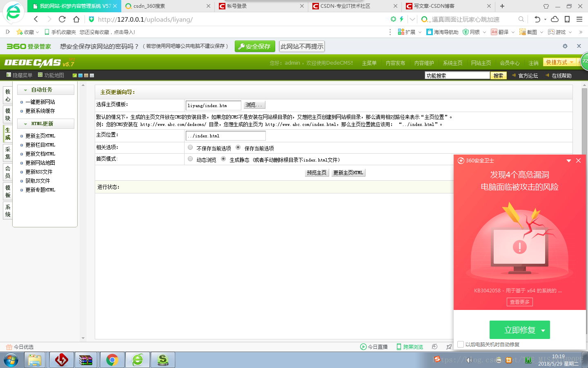
Task: Select 生成静态 homepage mode radio
Action: (x=223, y=159)
